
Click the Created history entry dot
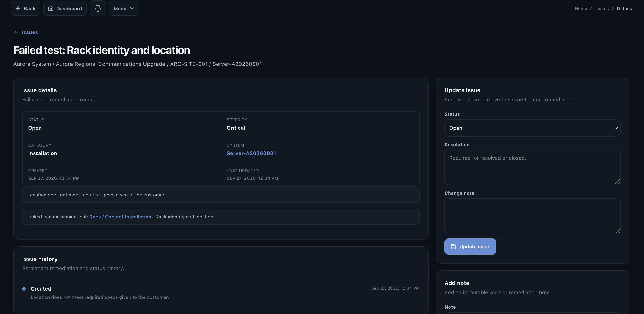click(24, 289)
